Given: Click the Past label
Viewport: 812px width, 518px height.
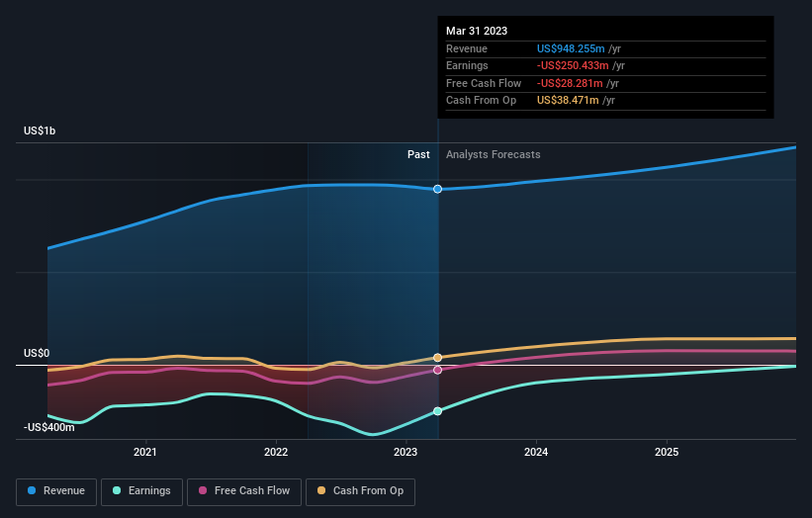Looking at the screenshot, I should [418, 154].
